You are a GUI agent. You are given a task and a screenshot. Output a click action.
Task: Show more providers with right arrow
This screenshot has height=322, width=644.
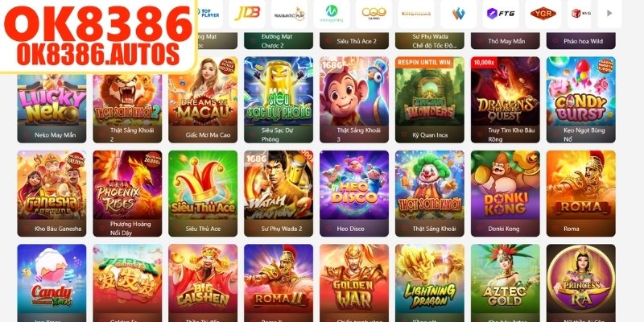(x=609, y=13)
